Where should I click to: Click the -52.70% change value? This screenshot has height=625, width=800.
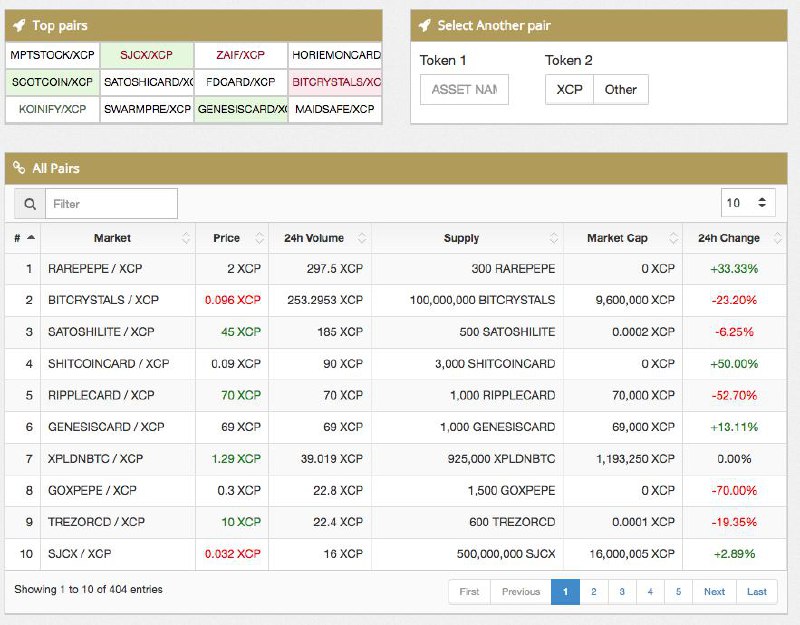click(734, 395)
